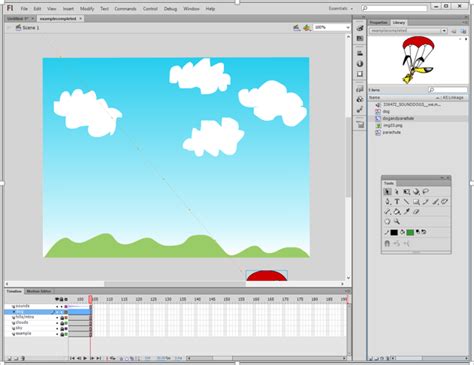This screenshot has height=365, width=474.
Task: Open the Edit Scene icon above stage
Action: click(296, 28)
